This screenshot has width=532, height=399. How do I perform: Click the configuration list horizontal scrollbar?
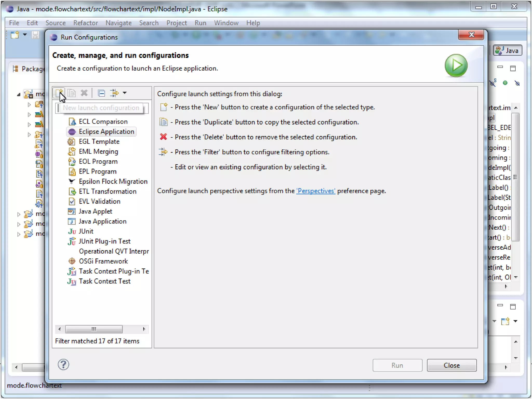94,329
